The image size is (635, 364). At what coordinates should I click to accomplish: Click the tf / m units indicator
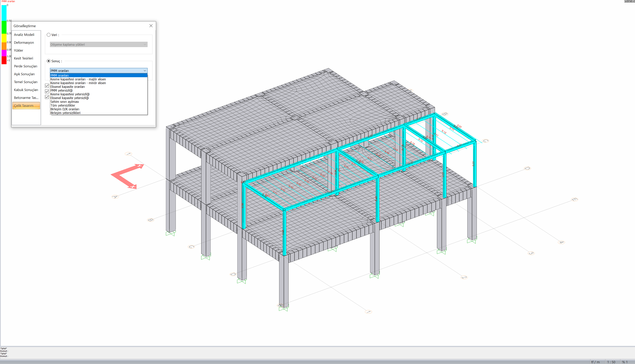pyautogui.click(x=595, y=362)
